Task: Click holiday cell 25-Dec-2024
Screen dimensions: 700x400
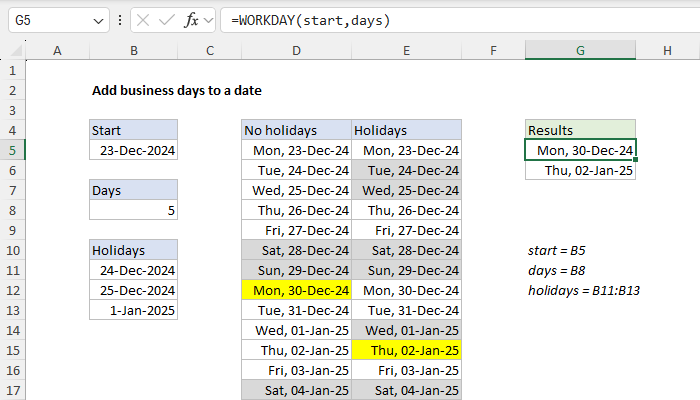Action: pyautogui.click(x=133, y=291)
